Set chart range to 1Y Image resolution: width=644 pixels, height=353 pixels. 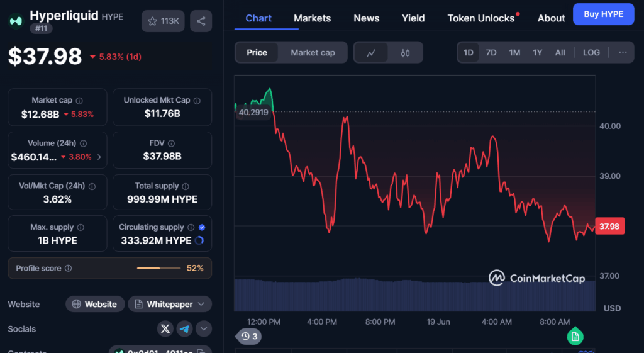point(538,53)
